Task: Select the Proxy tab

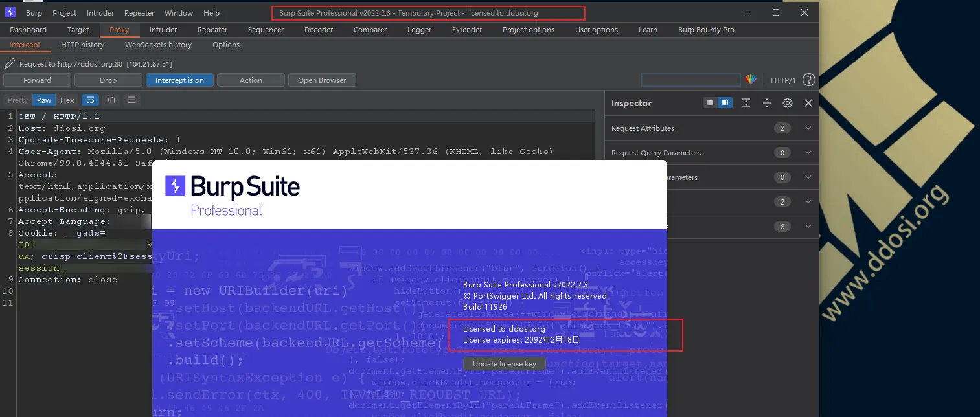Action: click(x=119, y=30)
